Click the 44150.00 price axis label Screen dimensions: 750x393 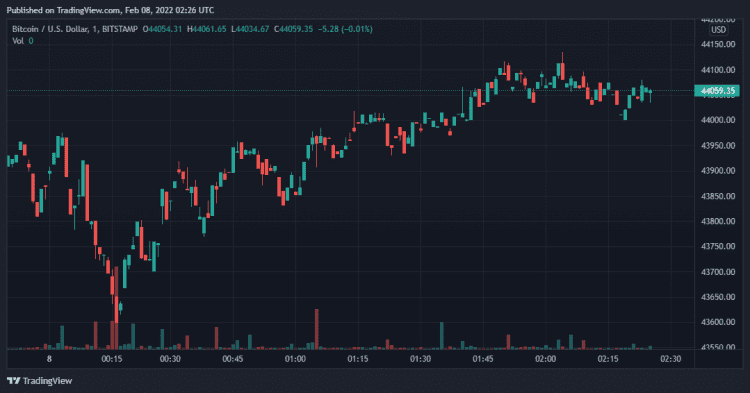pyautogui.click(x=718, y=44)
